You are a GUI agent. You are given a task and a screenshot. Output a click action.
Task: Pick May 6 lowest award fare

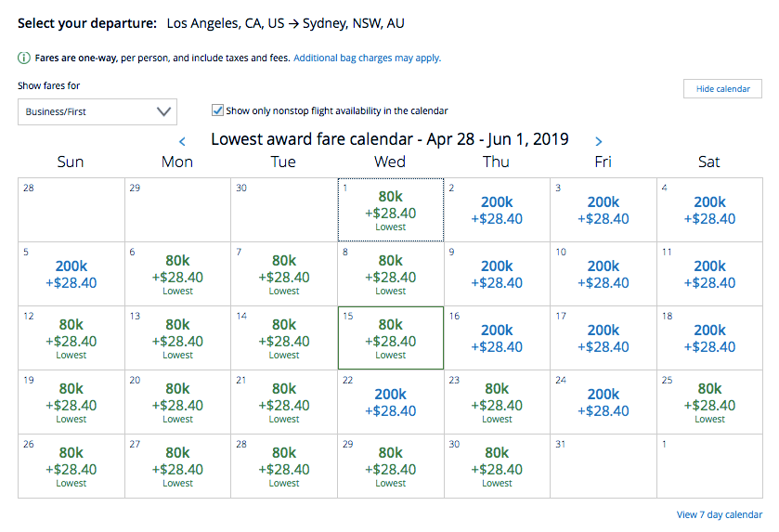pyautogui.click(x=177, y=274)
